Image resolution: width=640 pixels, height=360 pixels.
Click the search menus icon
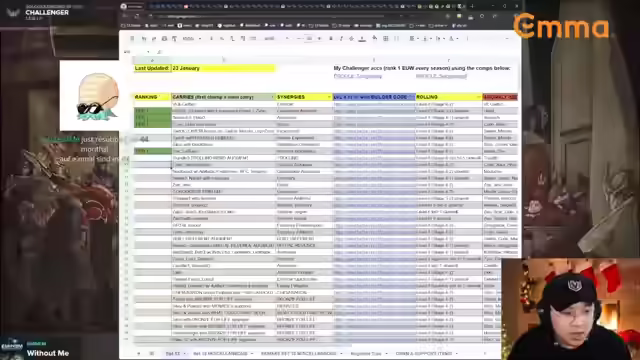pyautogui.click(x=132, y=39)
